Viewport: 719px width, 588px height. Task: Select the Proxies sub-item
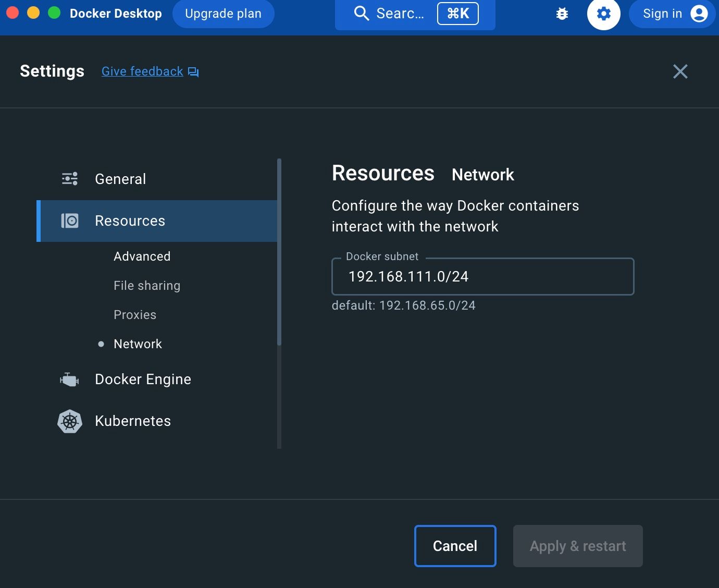135,315
